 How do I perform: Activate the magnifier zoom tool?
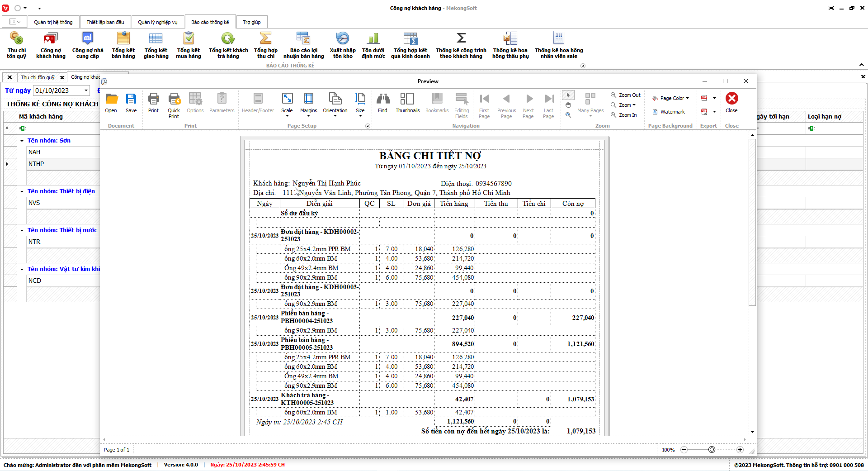[x=568, y=115]
